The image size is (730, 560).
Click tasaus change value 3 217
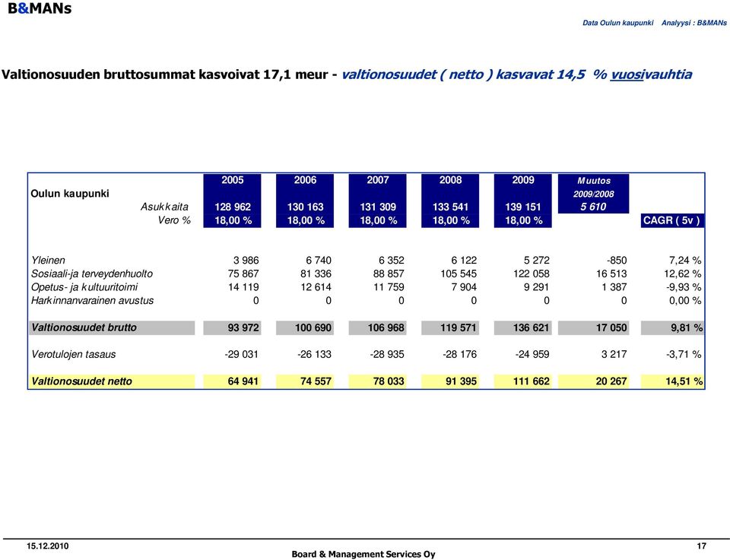[x=614, y=354]
